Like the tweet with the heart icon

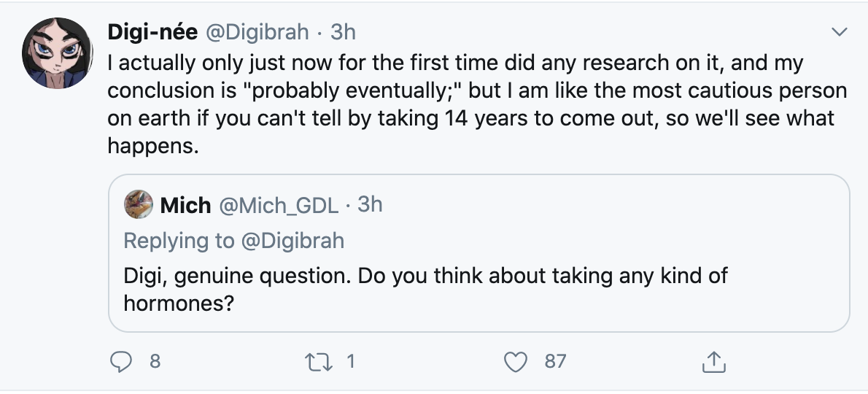click(516, 362)
